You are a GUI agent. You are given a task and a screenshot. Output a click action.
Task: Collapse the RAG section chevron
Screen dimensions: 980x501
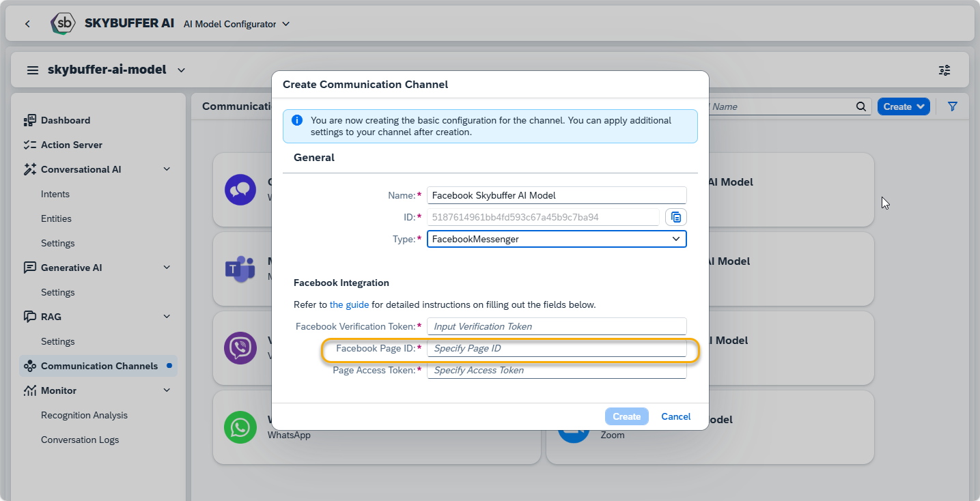167,317
